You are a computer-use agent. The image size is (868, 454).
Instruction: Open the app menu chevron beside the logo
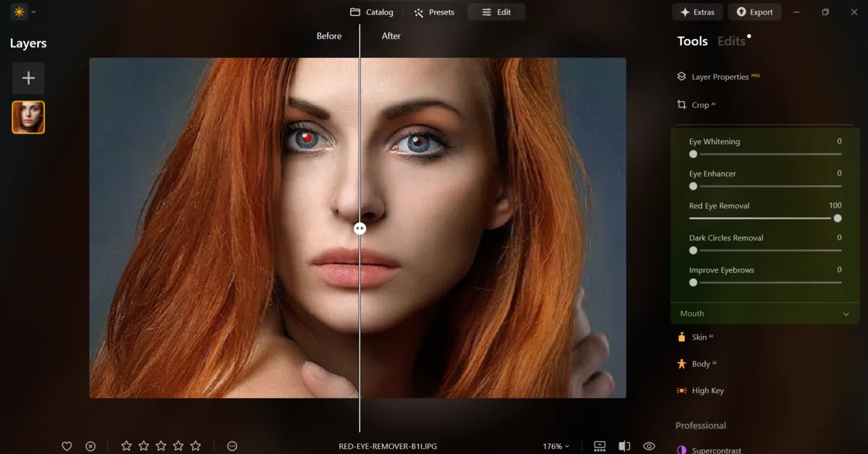pyautogui.click(x=32, y=12)
